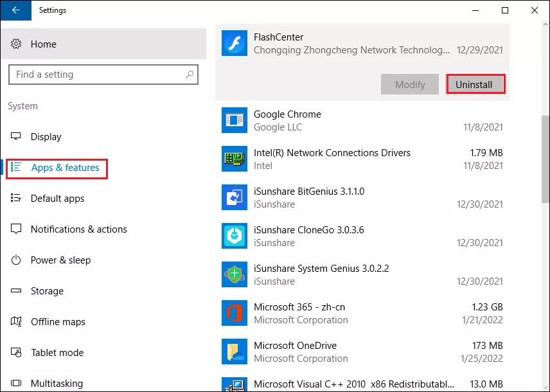The height and width of the screenshot is (392, 550).
Task: Click the FlashCenter app icon
Action: (x=235, y=43)
